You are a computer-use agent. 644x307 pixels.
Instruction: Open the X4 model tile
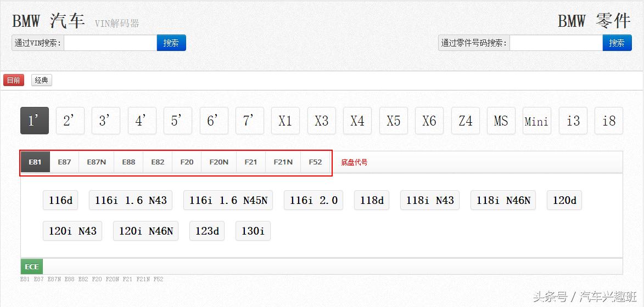click(x=357, y=121)
